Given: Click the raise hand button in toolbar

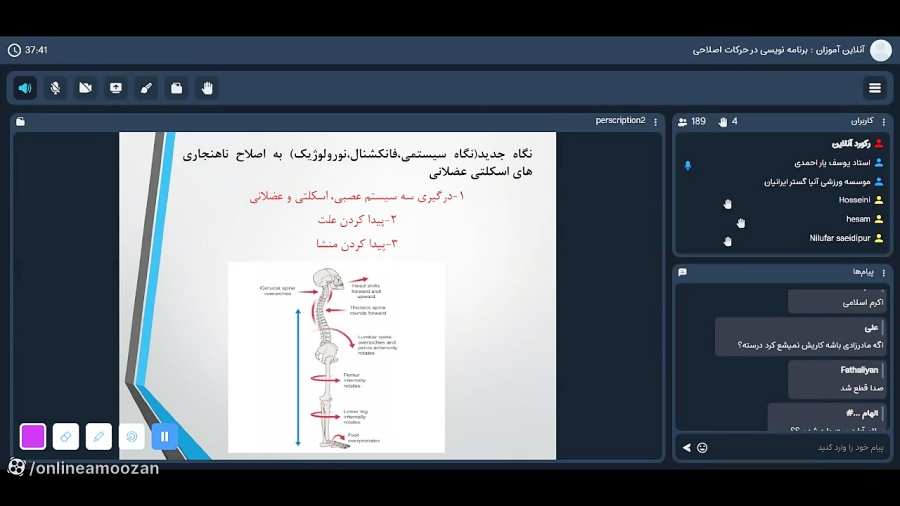Looking at the screenshot, I should tap(207, 88).
